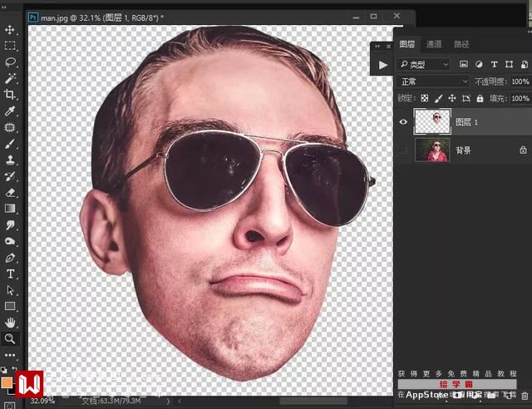Viewport: 532px width, 409px height.
Task: Click the play button in the floating panel
Action: click(x=382, y=65)
